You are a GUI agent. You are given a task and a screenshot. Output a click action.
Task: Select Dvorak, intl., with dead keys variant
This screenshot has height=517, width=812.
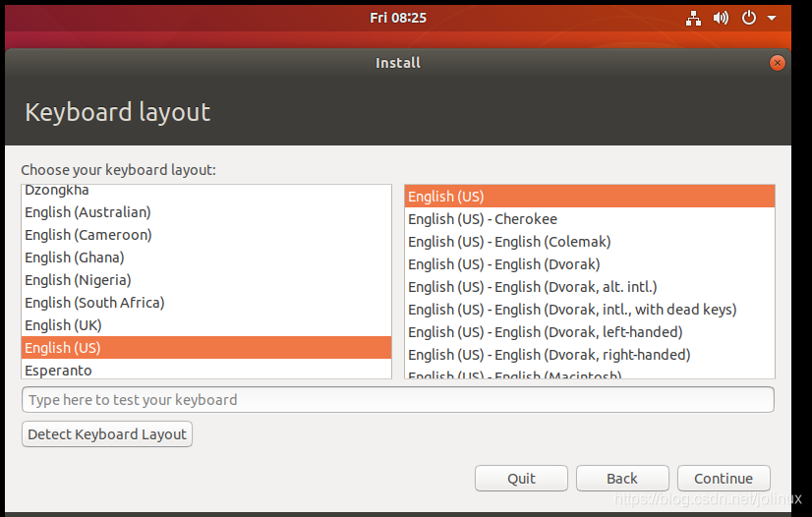point(589,310)
